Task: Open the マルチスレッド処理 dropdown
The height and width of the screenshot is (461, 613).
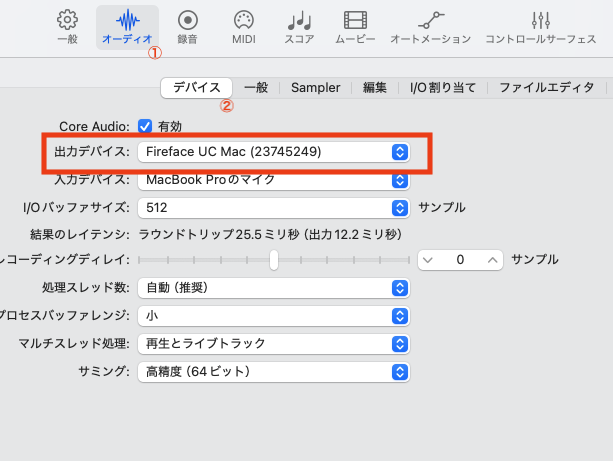Action: (x=273, y=344)
